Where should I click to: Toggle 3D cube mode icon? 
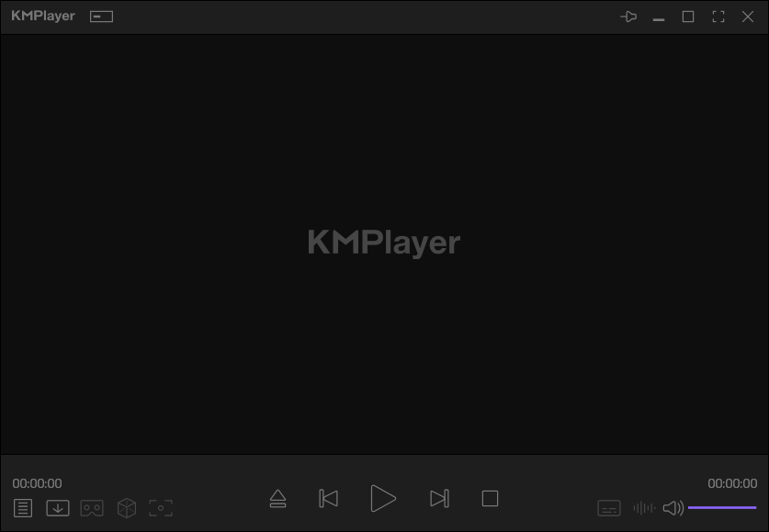click(127, 508)
